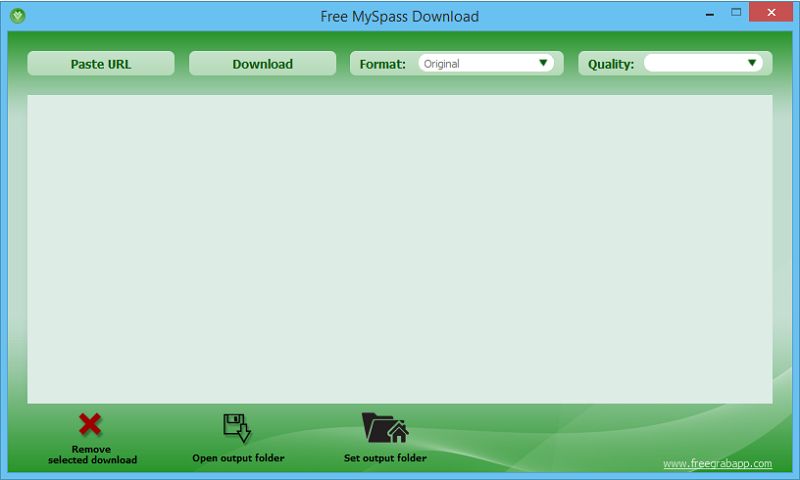This screenshot has height=480, width=800.
Task: Start the Download button
Action: tap(262, 64)
